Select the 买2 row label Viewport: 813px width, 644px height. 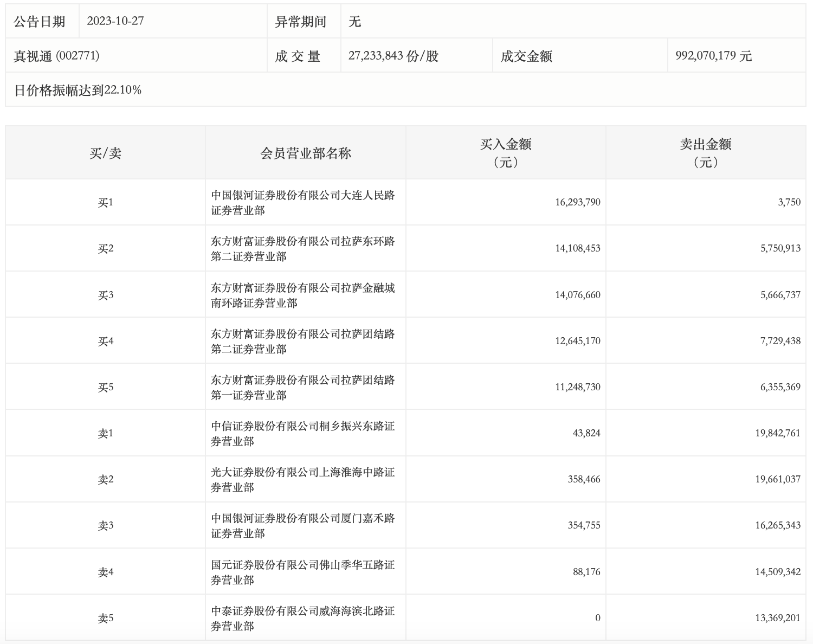[x=105, y=248]
